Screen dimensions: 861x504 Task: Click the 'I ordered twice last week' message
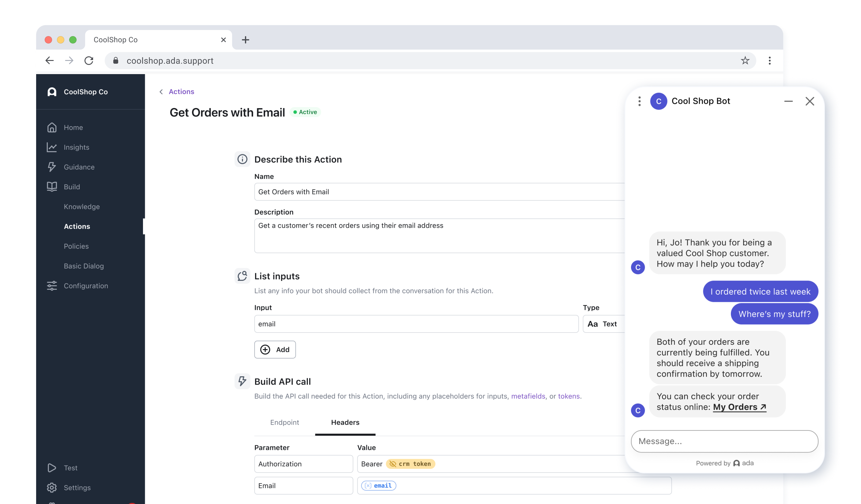click(x=760, y=291)
